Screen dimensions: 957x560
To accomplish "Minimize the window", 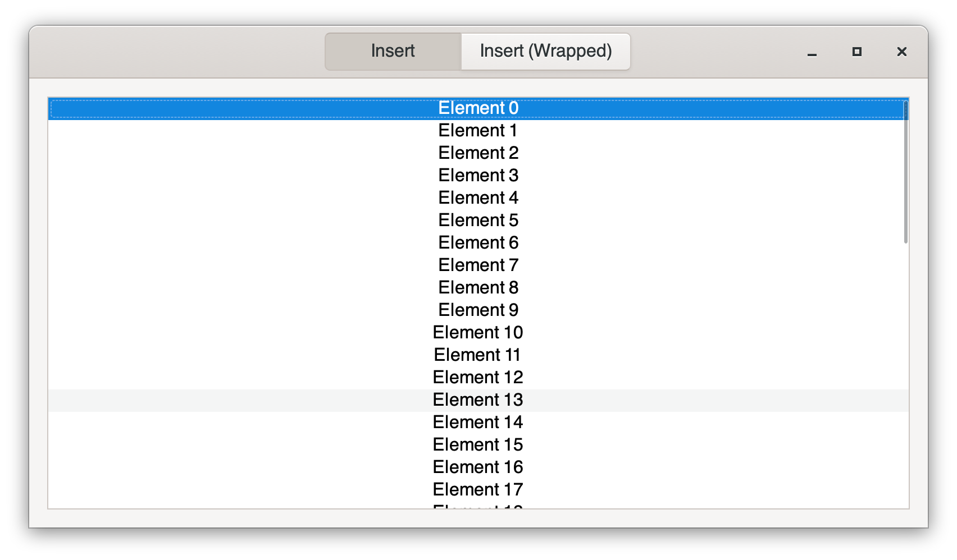I will 812,52.
